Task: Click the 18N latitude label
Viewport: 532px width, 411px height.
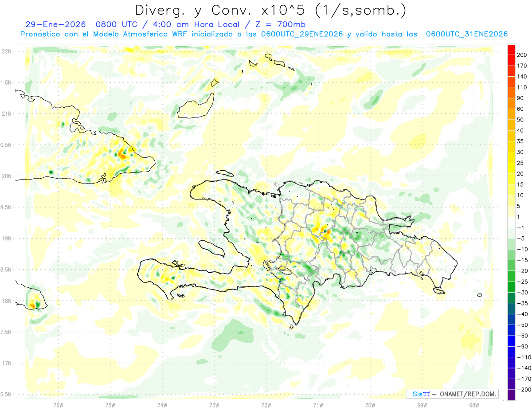Action: 7,301
